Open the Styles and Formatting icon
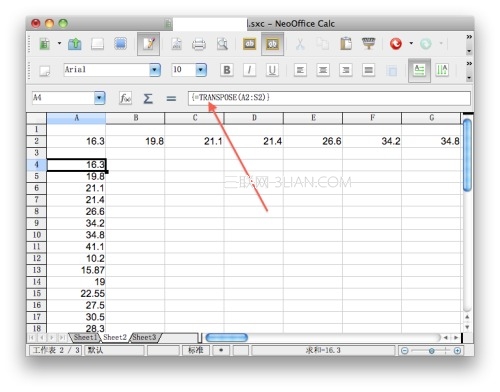Image resolution: width=500 pixels, height=392 pixels. coord(45,71)
